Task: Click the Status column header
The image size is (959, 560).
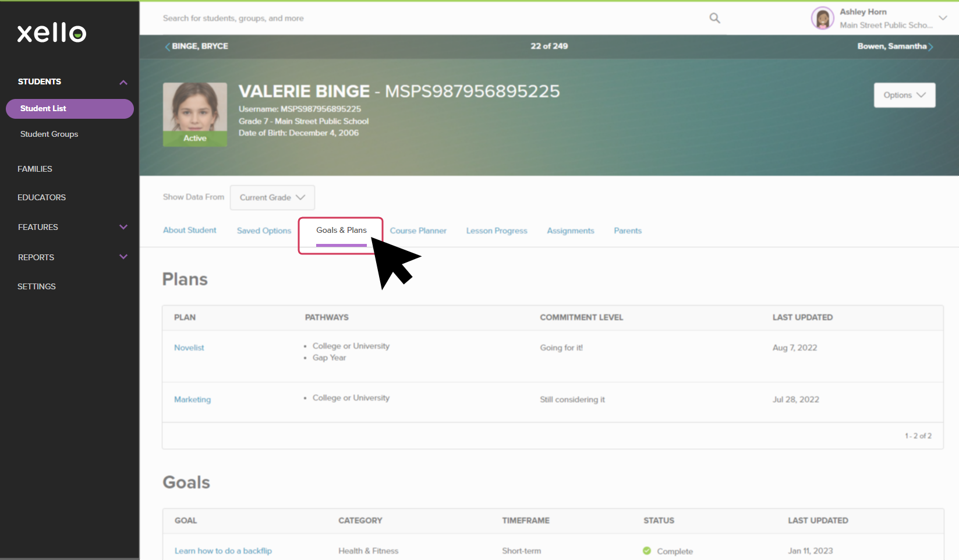Action: pyautogui.click(x=659, y=520)
